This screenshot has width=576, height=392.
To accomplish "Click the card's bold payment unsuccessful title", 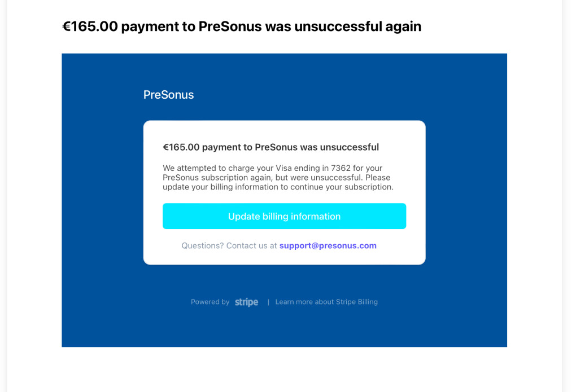I will 270,147.
